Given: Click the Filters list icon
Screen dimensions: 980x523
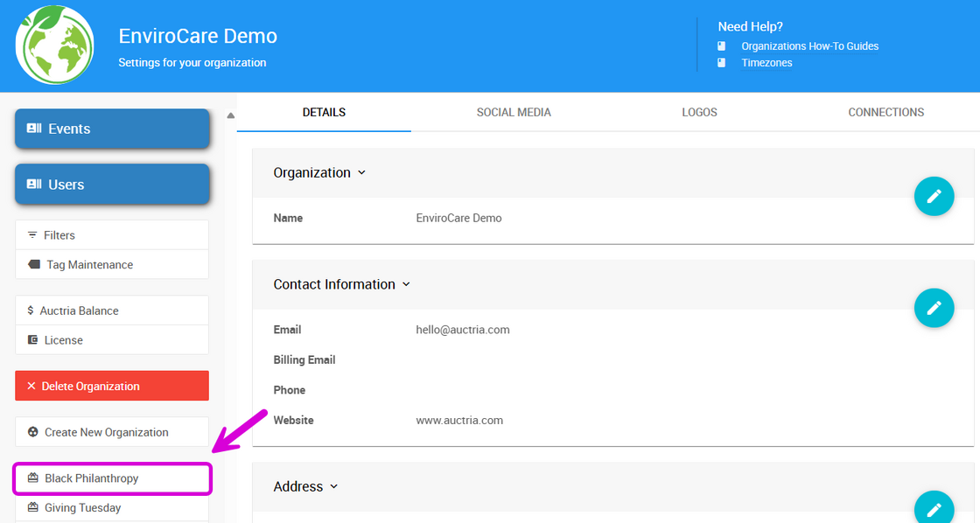Looking at the screenshot, I should 33,235.
